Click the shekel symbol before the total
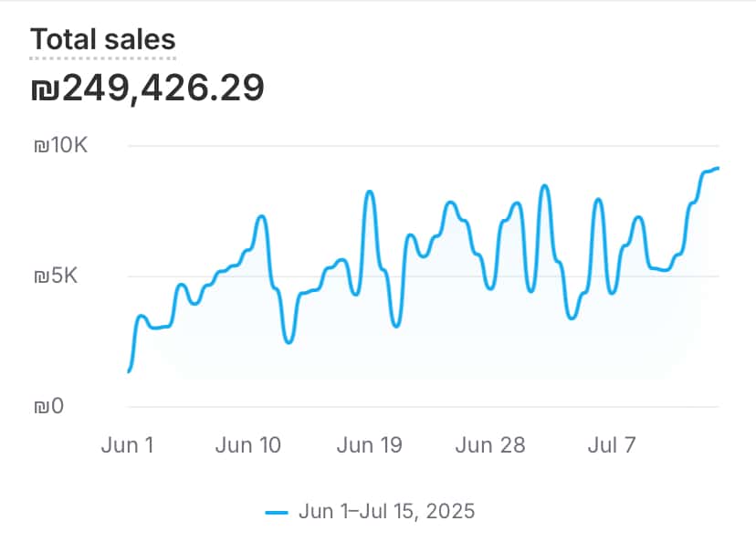 pos(44,89)
